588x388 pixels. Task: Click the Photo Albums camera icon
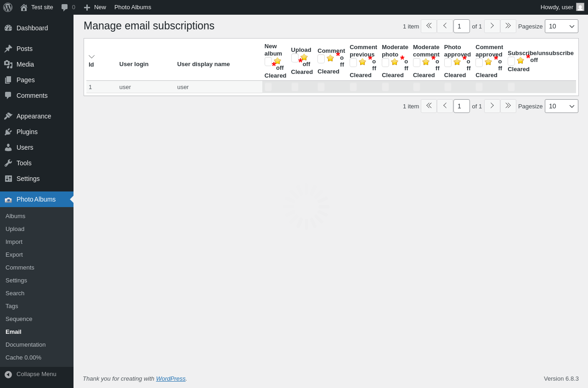pos(8,200)
